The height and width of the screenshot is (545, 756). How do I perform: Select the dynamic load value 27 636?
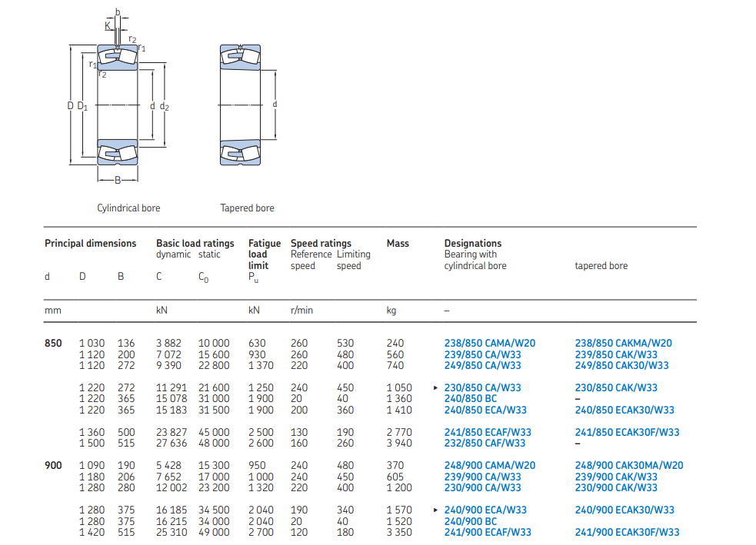(x=172, y=443)
